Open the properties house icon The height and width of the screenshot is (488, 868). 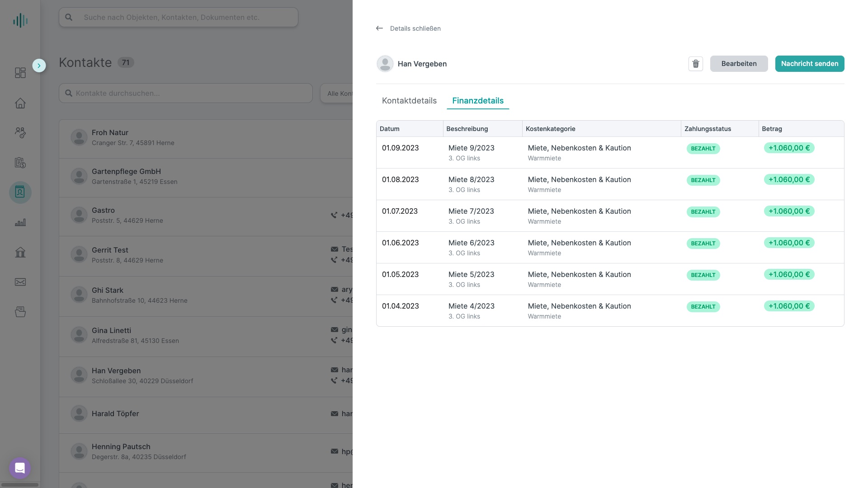(20, 103)
